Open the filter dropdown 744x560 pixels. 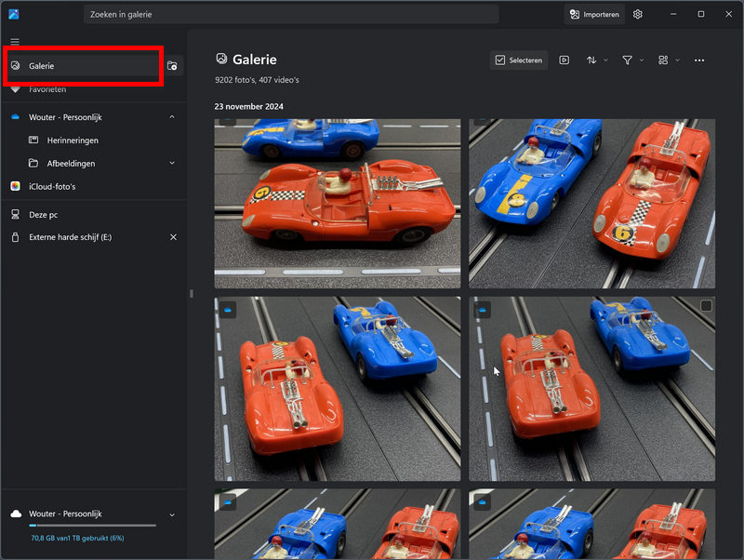pyautogui.click(x=632, y=60)
